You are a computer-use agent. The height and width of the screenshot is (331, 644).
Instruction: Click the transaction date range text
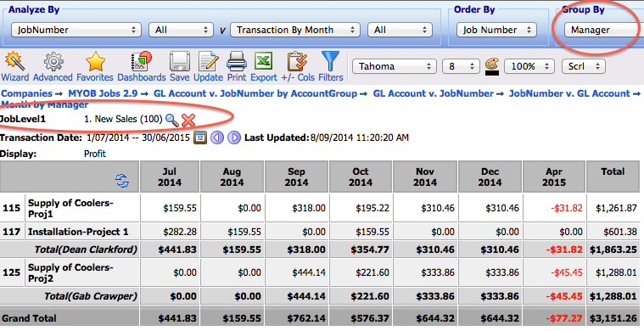point(138,137)
